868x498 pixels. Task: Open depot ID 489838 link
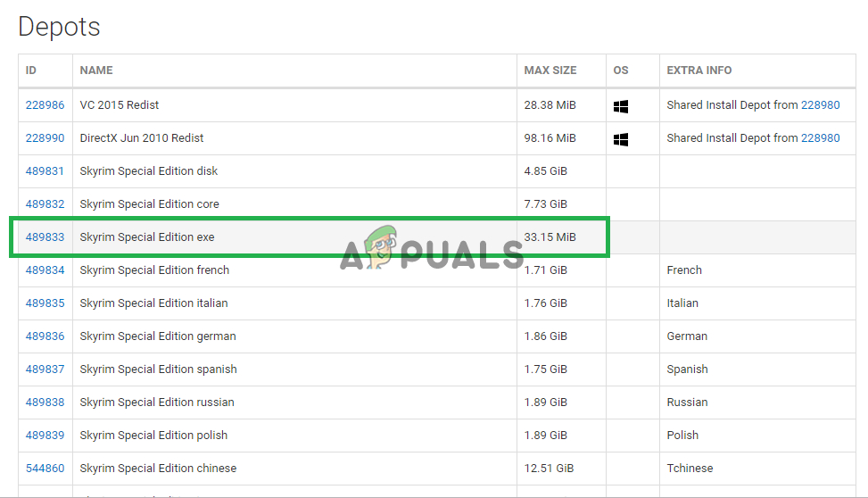tap(45, 403)
